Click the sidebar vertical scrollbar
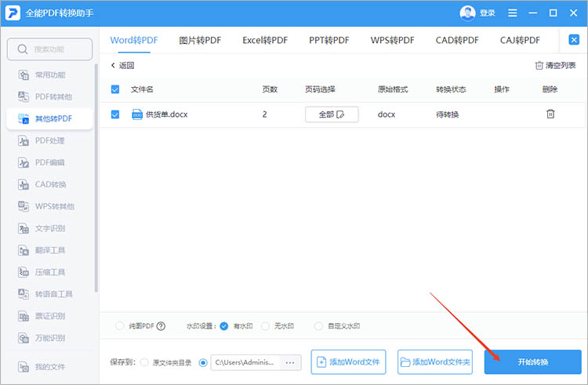Image resolution: width=588 pixels, height=385 pixels. coord(96,178)
